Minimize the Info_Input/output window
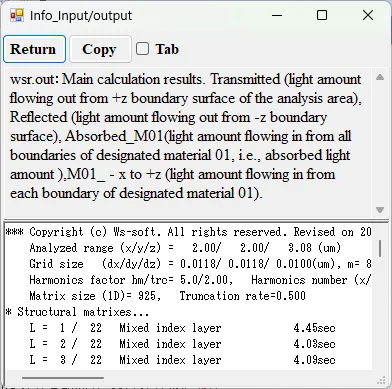 (x=277, y=15)
